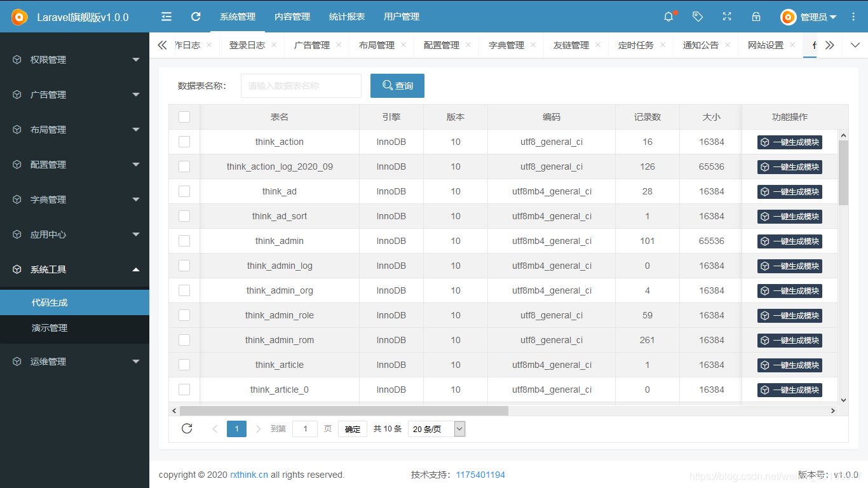Close the 网站设置 tab
The height and width of the screenshot is (488, 868).
tap(792, 45)
